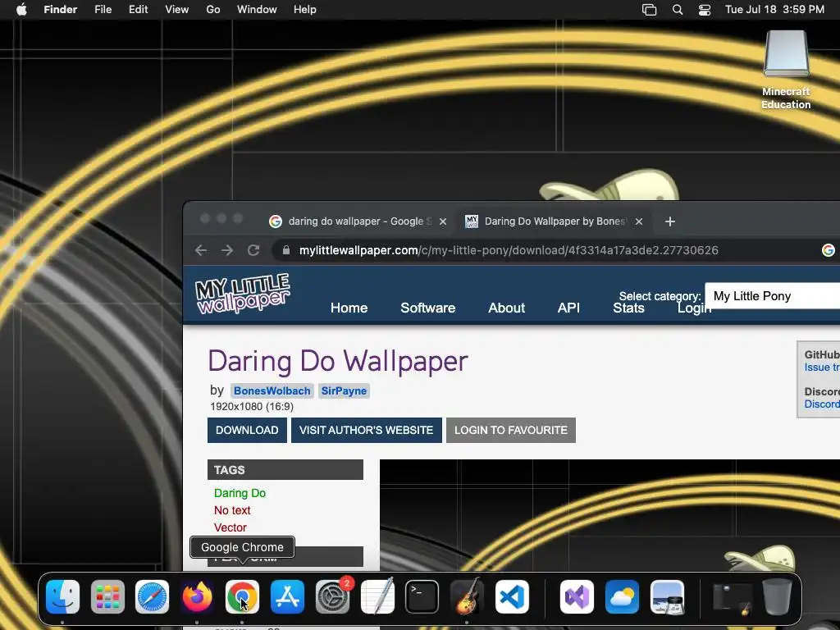
Task: Select the Daring Do tag
Action: coord(240,493)
